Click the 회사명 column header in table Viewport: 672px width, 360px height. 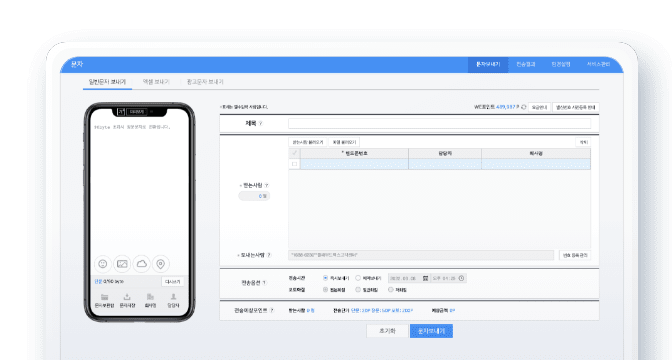point(536,153)
